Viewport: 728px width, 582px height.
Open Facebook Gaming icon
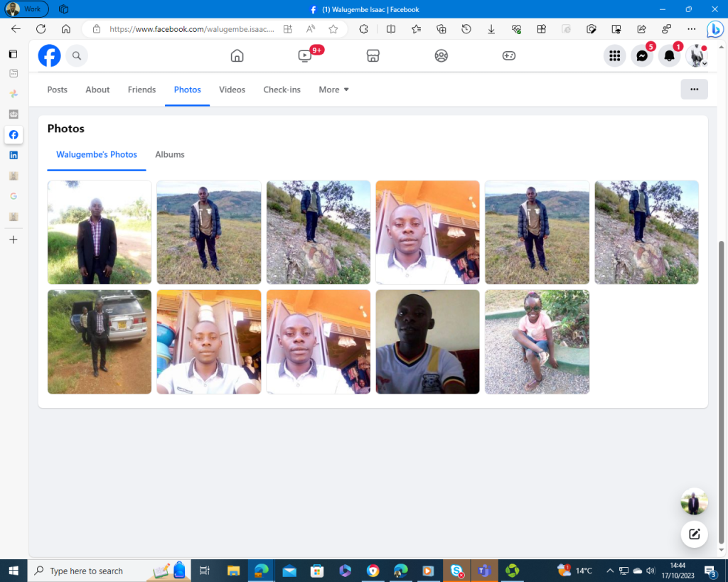[x=509, y=55]
